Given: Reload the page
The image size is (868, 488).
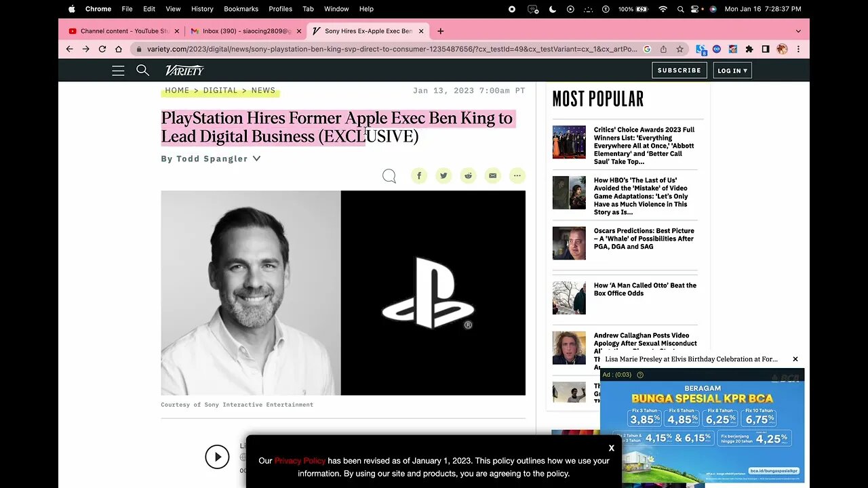Looking at the screenshot, I should pos(102,49).
